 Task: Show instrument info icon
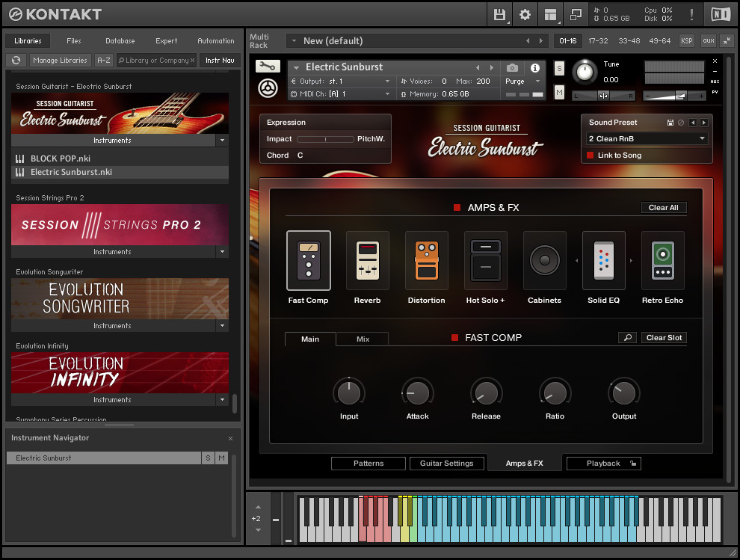(x=534, y=68)
